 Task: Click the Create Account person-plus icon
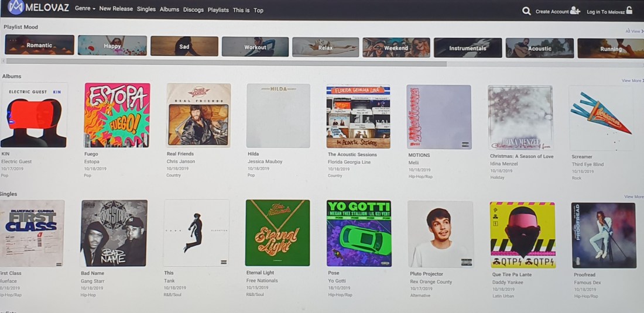click(x=575, y=11)
